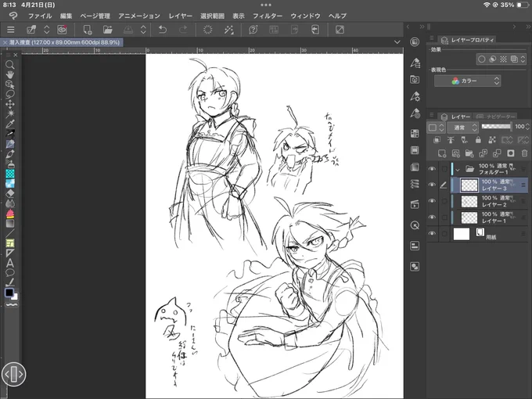Viewport: 532px width, 399px height.
Task: Open the ウィンドウ menu
Action: (x=305, y=16)
